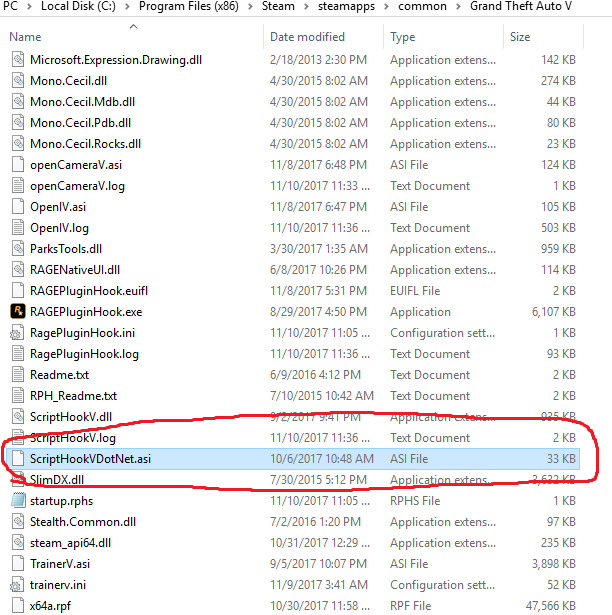The width and height of the screenshot is (612, 615).
Task: Click Grand Theft Auto V in breadcrumb
Action: (521, 6)
